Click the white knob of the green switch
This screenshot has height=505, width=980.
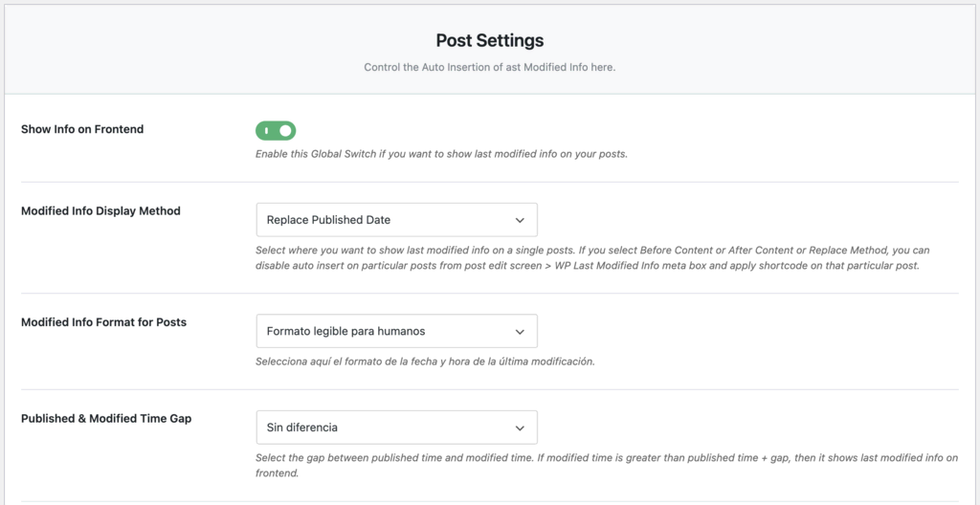pos(285,130)
